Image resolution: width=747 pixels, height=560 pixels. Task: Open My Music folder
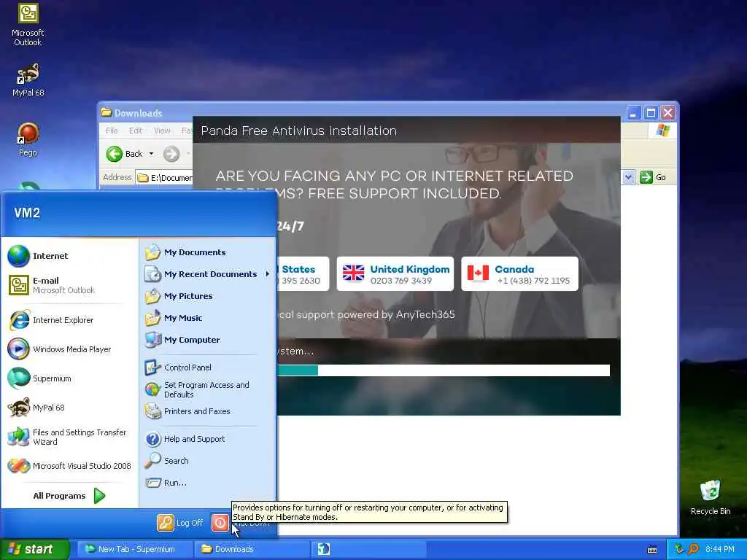coord(208,318)
